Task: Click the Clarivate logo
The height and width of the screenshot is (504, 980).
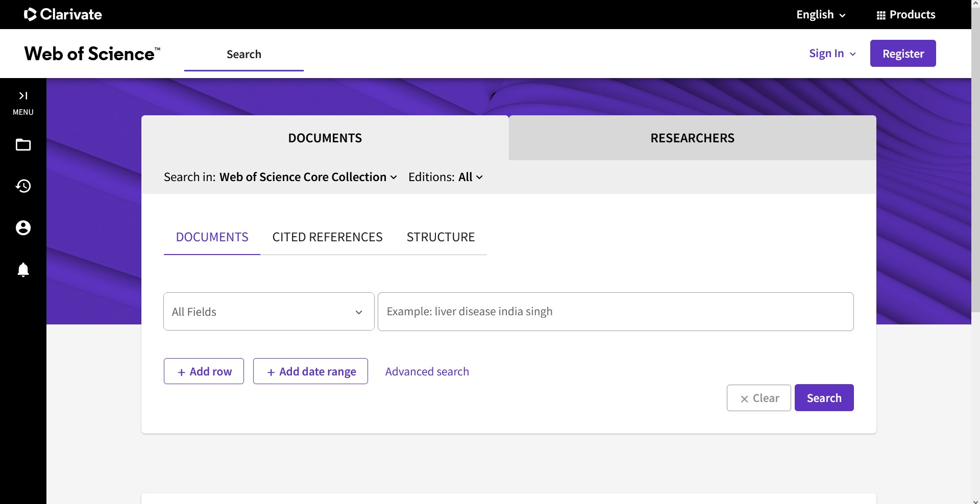Action: click(x=63, y=14)
